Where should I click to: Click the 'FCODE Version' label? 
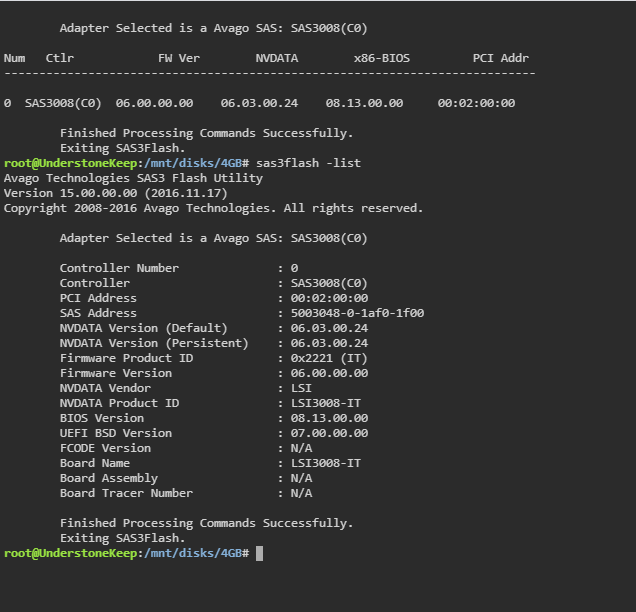[x=105, y=448]
